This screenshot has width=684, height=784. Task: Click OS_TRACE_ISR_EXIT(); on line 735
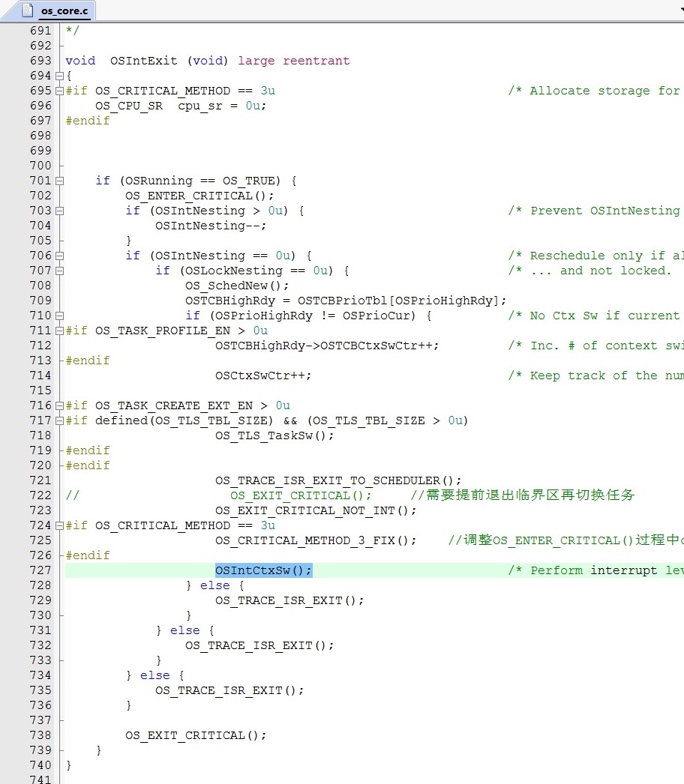pyautogui.click(x=229, y=691)
